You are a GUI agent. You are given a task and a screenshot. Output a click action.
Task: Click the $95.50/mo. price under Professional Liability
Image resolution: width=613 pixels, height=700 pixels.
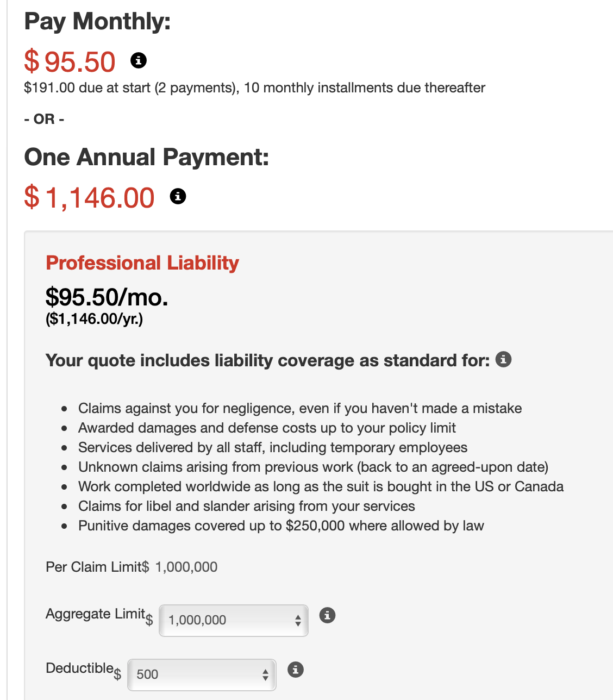107,297
